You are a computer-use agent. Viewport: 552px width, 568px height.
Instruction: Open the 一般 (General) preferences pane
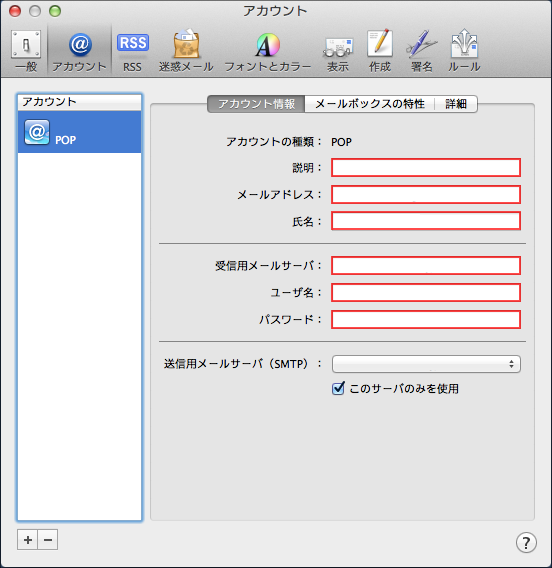[26, 51]
